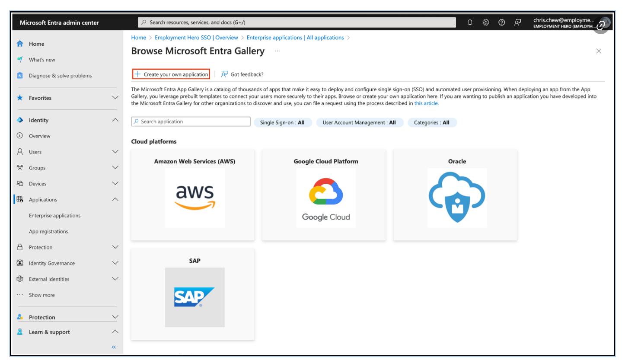Screen dimensions: 625x364
Task: Collapse the sidebar with double chevron
Action: 114,347
